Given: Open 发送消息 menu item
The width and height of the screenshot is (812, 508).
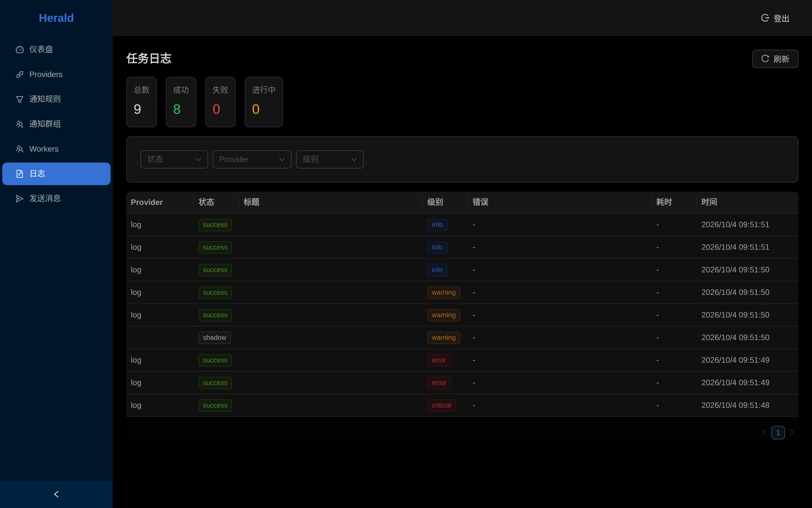Looking at the screenshot, I should (x=56, y=199).
